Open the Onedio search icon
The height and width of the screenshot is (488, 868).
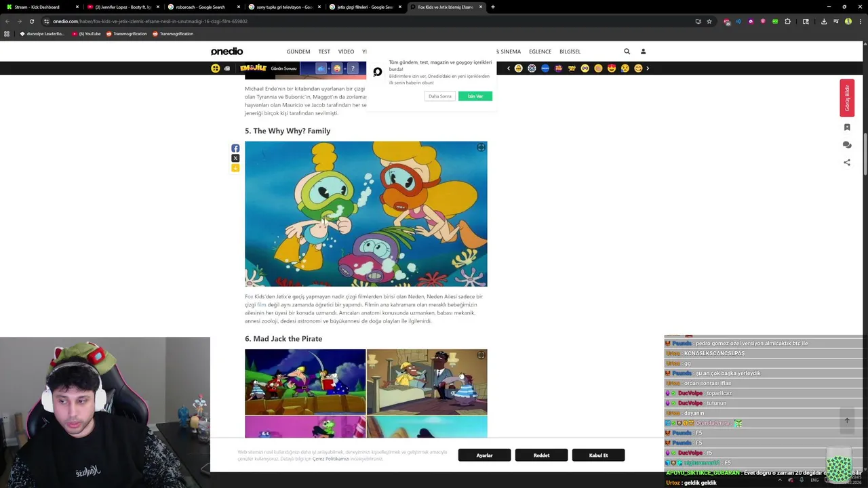point(627,52)
